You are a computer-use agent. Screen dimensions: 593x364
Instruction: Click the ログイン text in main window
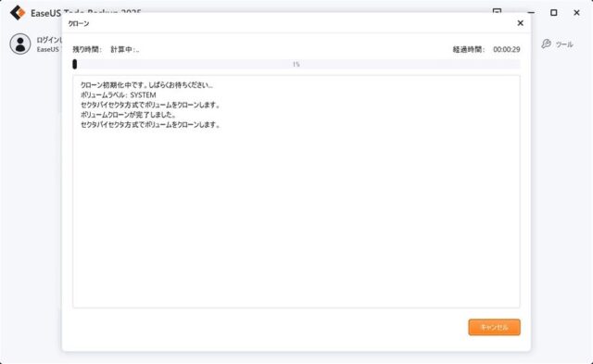(49, 40)
